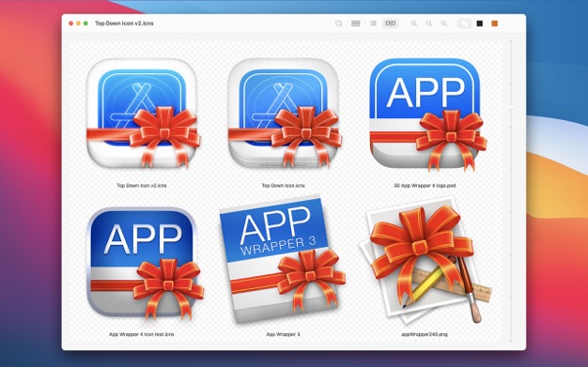Select the Top Down Icon v2.icns thumbnail
588x367 pixels.
pyautogui.click(x=143, y=113)
